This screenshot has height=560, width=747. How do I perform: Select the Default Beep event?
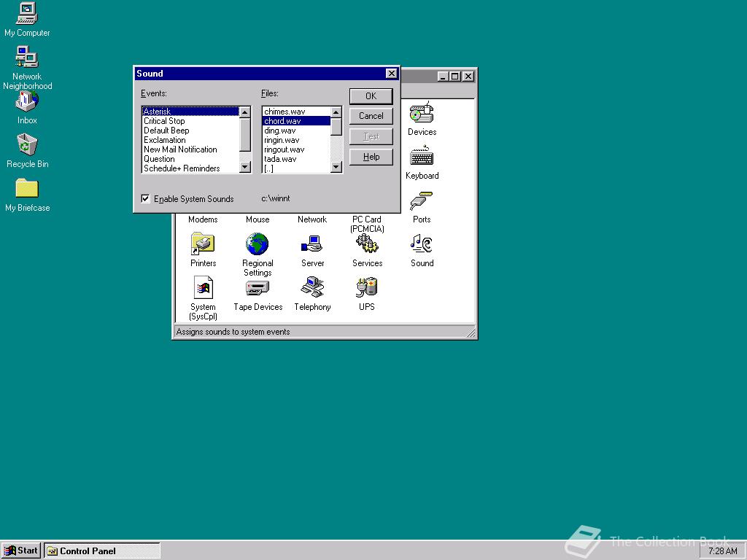[190, 131]
